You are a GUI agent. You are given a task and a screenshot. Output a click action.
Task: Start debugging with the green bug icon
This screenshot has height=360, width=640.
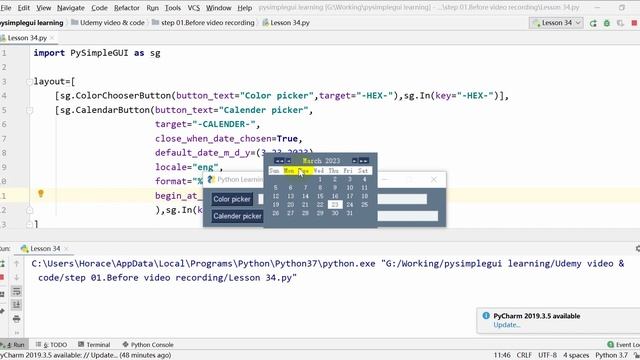607,23
